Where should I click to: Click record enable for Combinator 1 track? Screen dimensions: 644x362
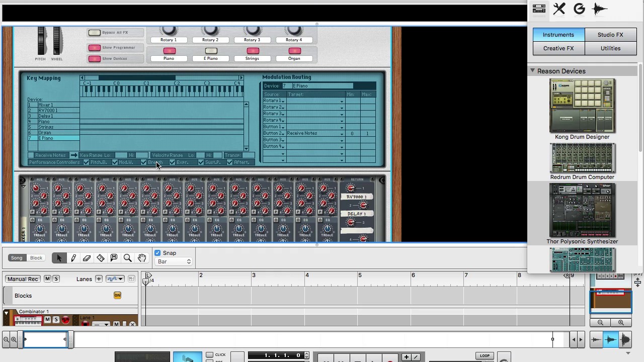click(65, 320)
